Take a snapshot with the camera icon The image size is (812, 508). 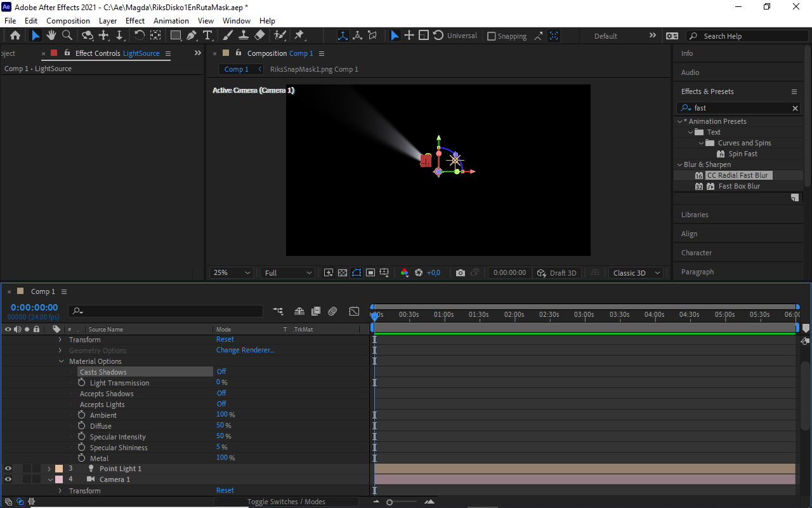click(461, 272)
